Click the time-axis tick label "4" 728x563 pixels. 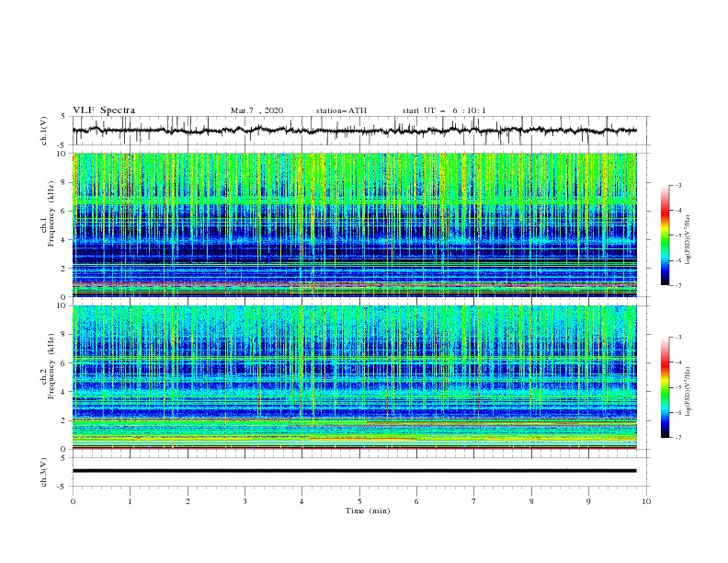coord(302,501)
